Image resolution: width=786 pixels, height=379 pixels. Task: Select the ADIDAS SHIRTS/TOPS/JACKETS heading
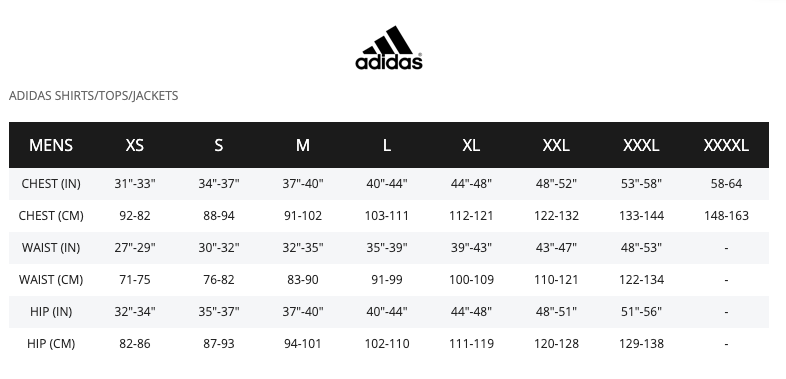coord(94,96)
